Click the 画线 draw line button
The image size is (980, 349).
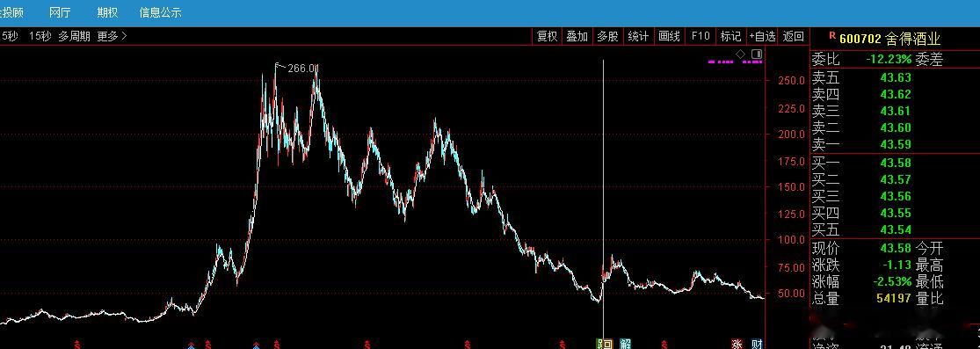670,36
